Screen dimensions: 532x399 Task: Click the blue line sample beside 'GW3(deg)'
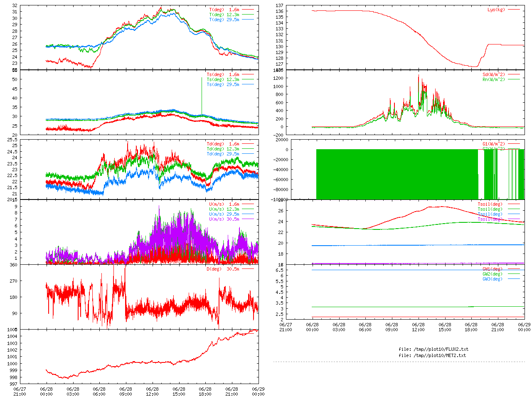pos(514,279)
